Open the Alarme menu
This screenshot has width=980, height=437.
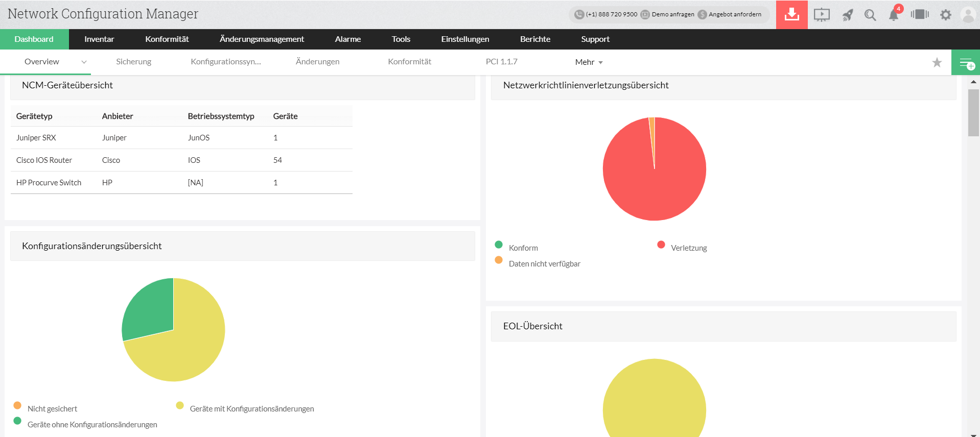pyautogui.click(x=348, y=39)
